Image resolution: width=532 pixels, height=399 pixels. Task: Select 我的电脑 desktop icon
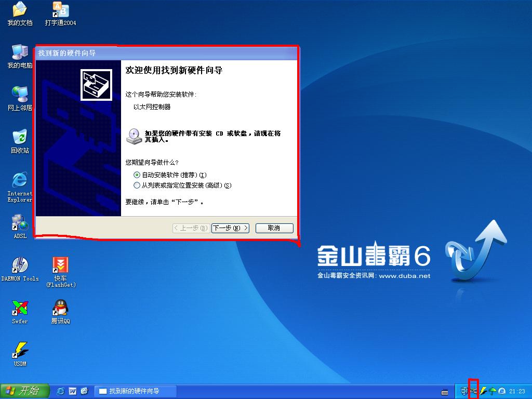click(x=20, y=56)
